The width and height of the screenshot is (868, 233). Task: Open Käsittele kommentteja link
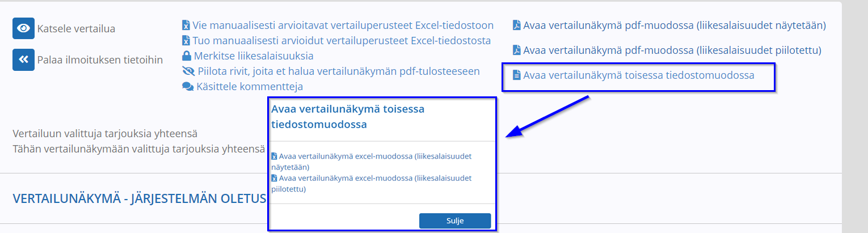[250, 87]
